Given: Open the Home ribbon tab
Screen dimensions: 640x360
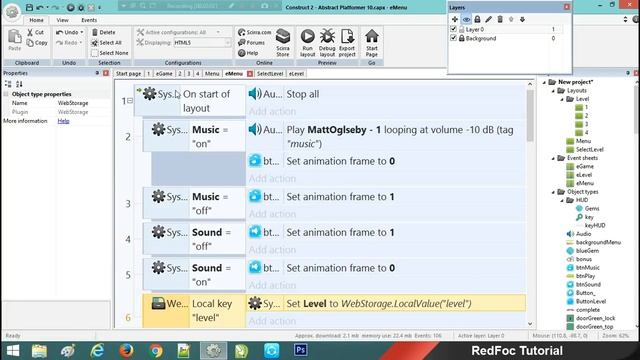Looking at the screenshot, I should pyautogui.click(x=36, y=20).
